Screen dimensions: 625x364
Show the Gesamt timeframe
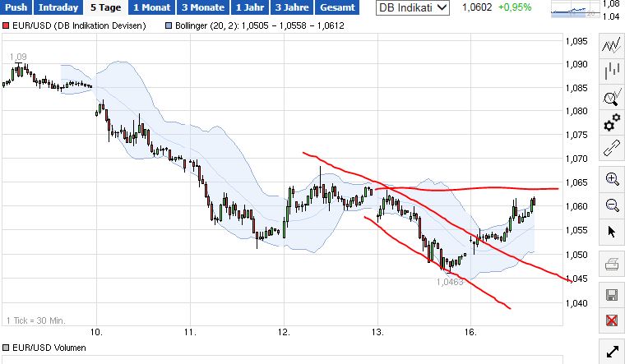click(x=337, y=7)
